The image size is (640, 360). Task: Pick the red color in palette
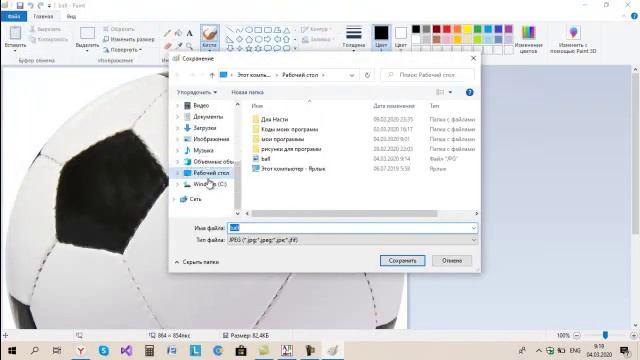[x=447, y=29]
